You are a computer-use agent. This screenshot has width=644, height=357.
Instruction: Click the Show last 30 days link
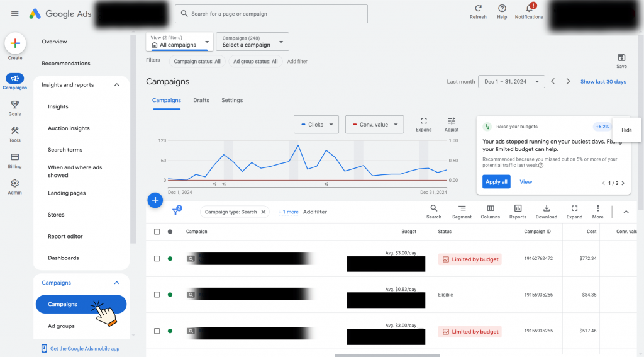tap(603, 82)
